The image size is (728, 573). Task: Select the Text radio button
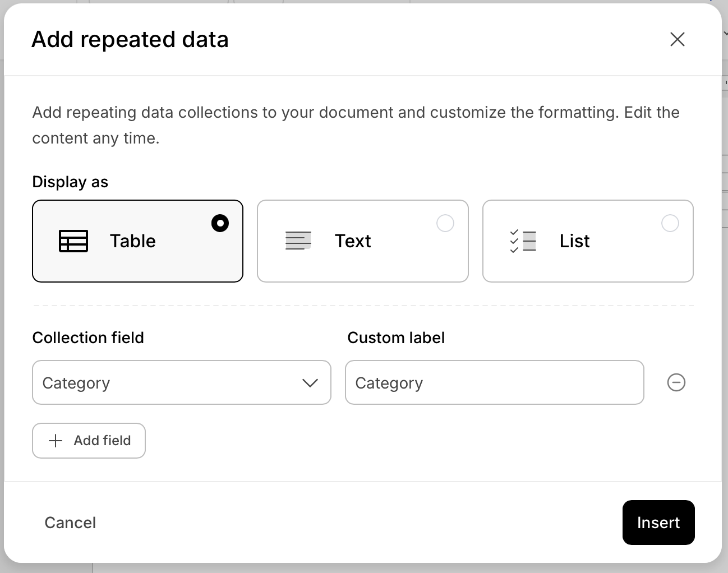pyautogui.click(x=445, y=223)
